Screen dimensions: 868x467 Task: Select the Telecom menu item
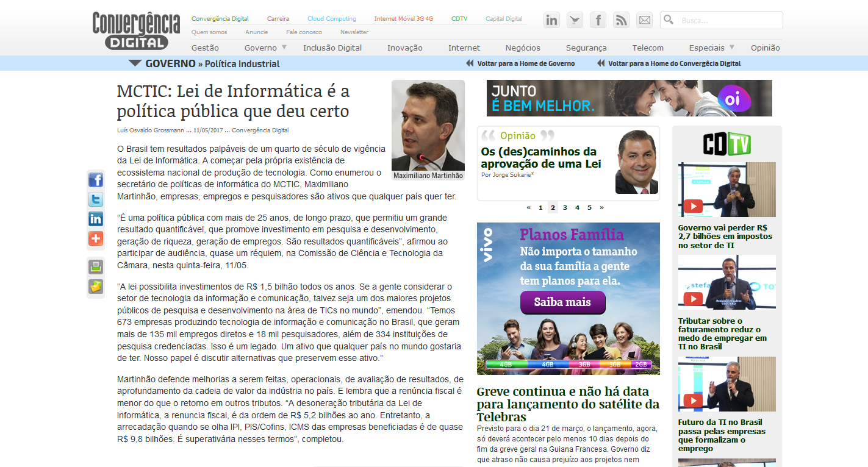[647, 48]
